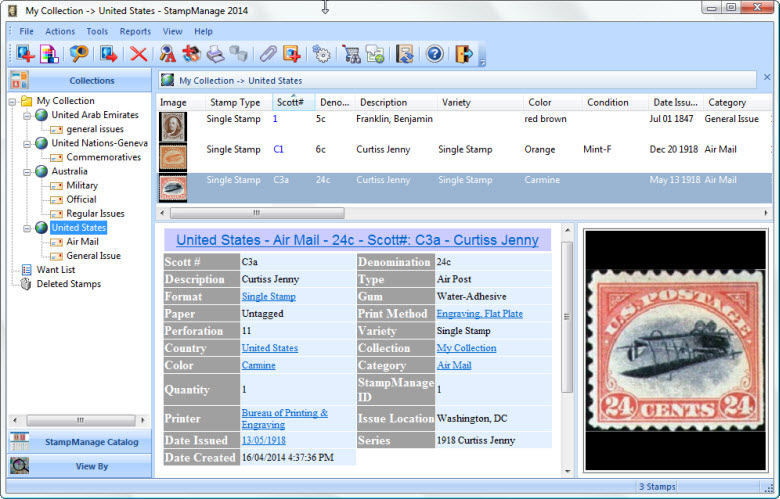Click the backup book with arrows icon
This screenshot has height=499, width=780.
pyautogui.click(x=404, y=54)
